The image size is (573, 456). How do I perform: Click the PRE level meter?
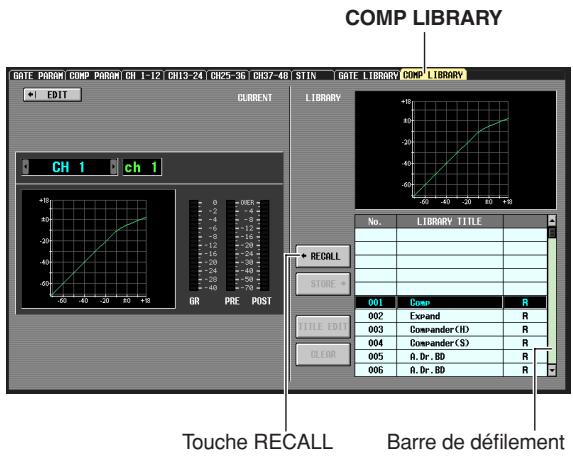coord(231,246)
